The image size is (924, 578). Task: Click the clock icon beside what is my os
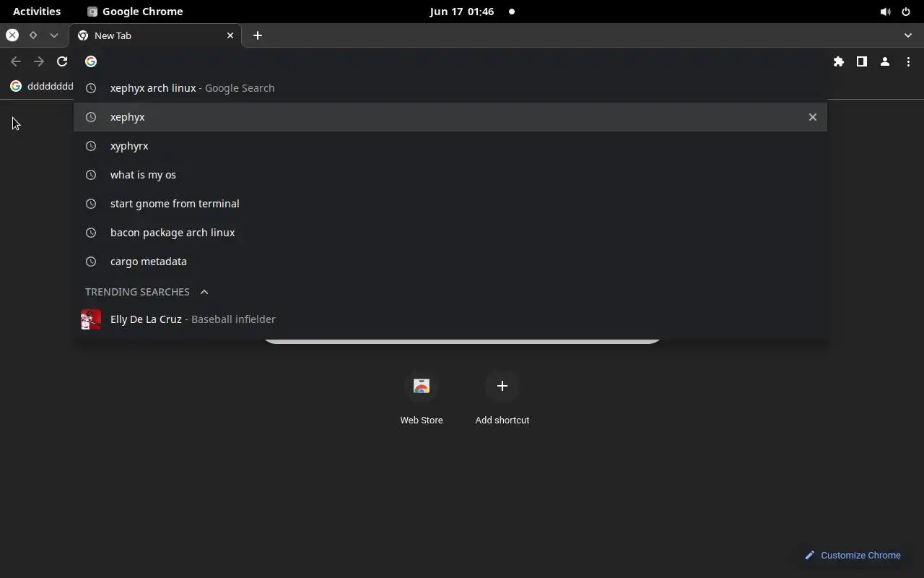click(91, 175)
